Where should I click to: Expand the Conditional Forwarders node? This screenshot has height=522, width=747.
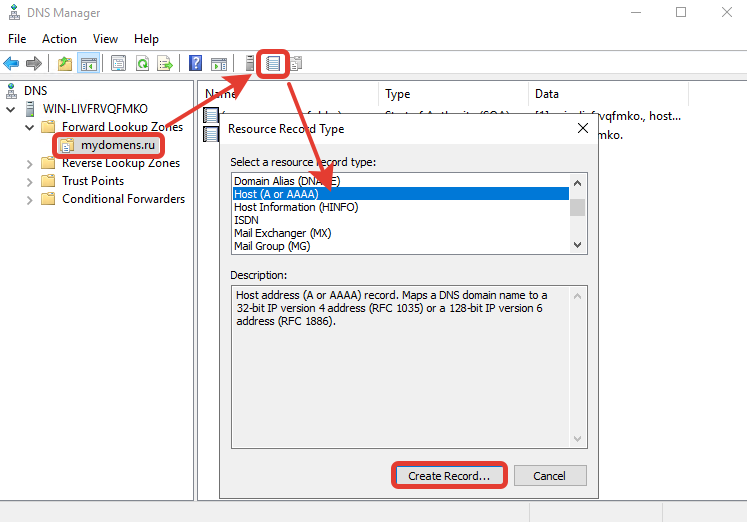(x=30, y=200)
